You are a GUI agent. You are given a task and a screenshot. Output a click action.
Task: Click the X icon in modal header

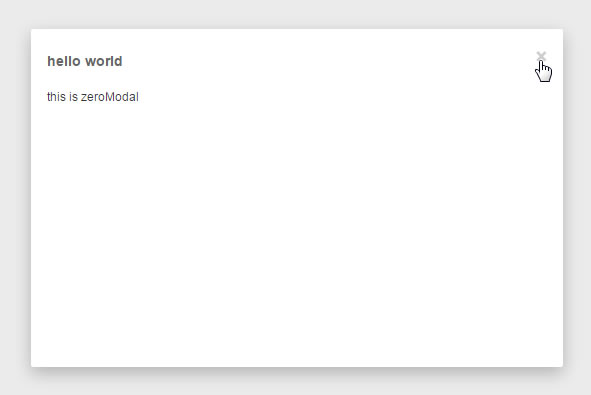pos(541,56)
